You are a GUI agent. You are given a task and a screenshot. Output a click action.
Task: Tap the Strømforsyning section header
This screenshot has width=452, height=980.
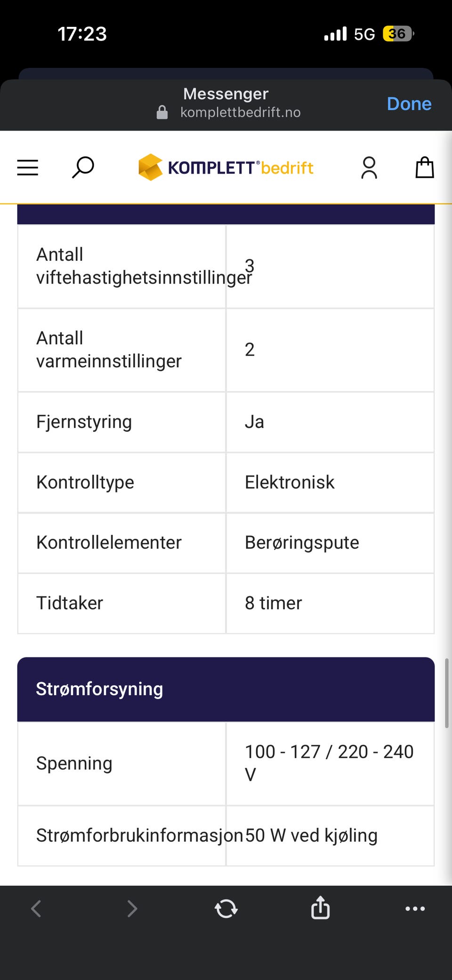(226, 689)
